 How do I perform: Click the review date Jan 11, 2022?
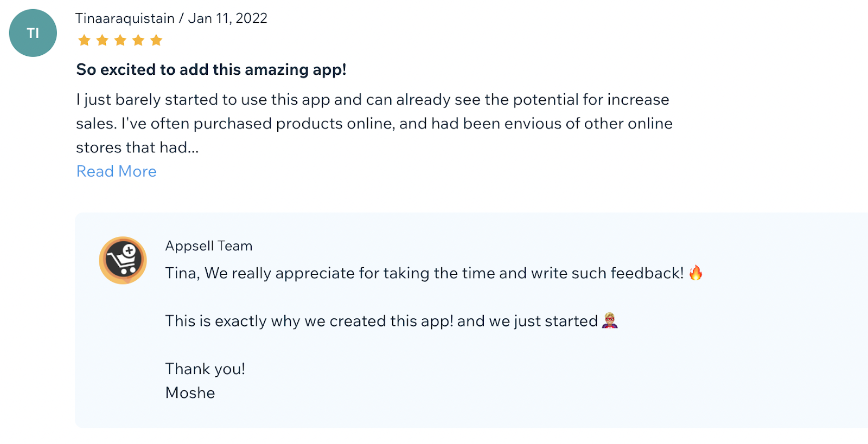coord(228,18)
